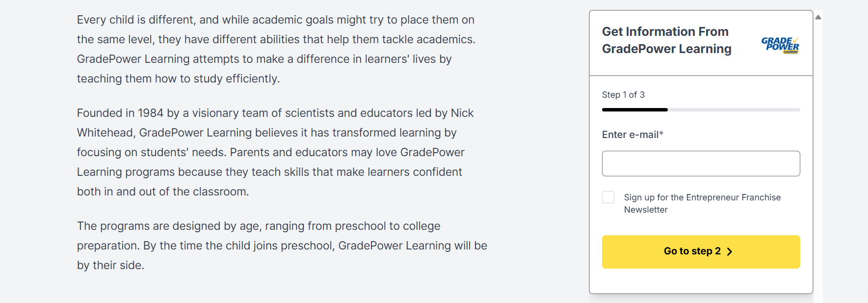Click the Enter e-mail field label
The height and width of the screenshot is (303, 868).
pos(632,135)
